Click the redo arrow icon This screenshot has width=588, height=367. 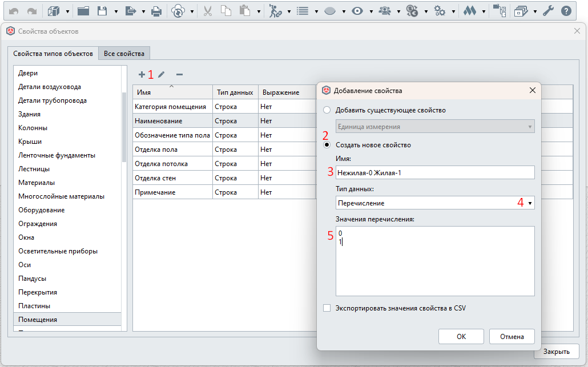[32, 11]
